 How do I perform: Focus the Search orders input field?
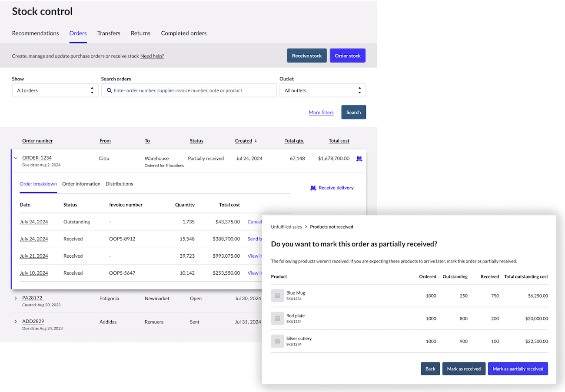click(191, 90)
